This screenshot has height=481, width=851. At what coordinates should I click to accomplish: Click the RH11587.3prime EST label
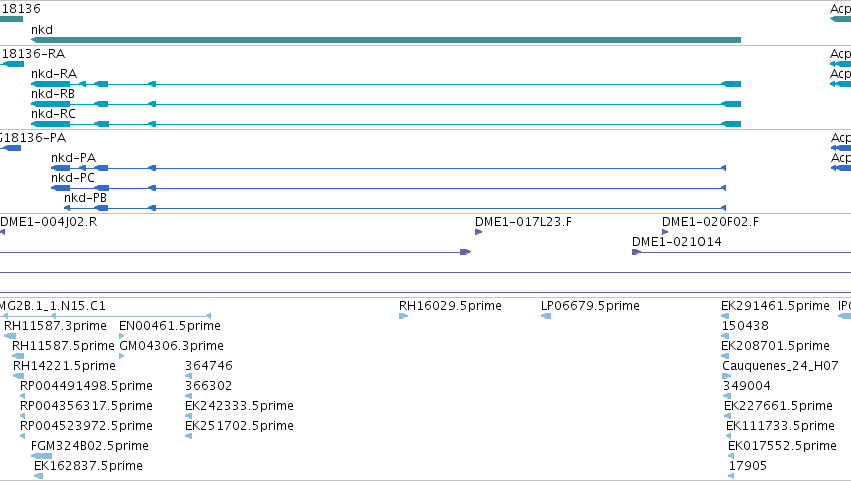pos(55,326)
